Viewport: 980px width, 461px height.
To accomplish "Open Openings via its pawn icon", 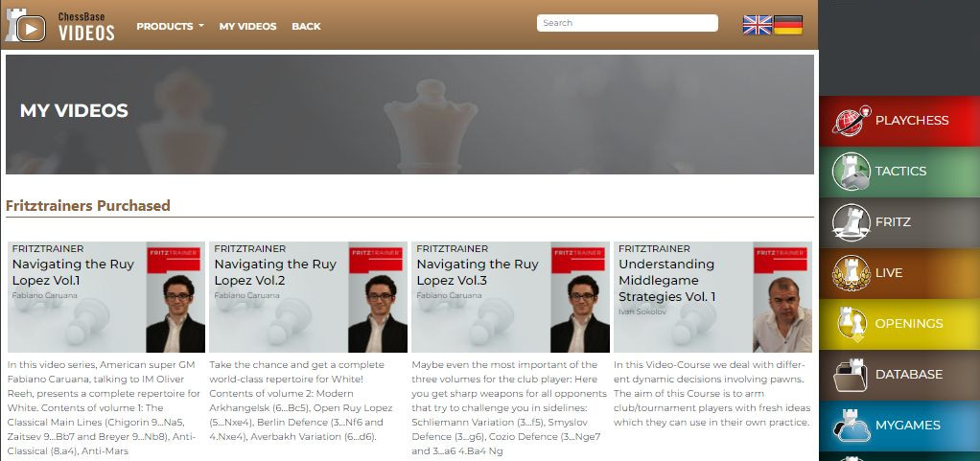I will (852, 324).
